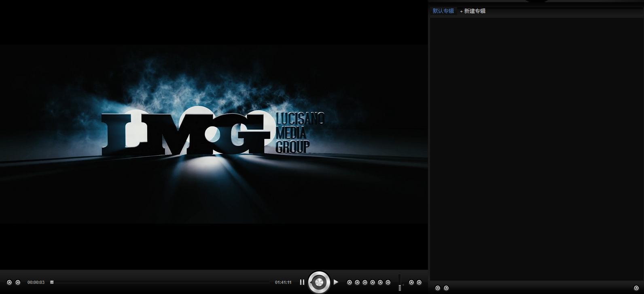Click the LMG Lucisano Media Group video frame
The image size is (644, 294).
(x=214, y=134)
